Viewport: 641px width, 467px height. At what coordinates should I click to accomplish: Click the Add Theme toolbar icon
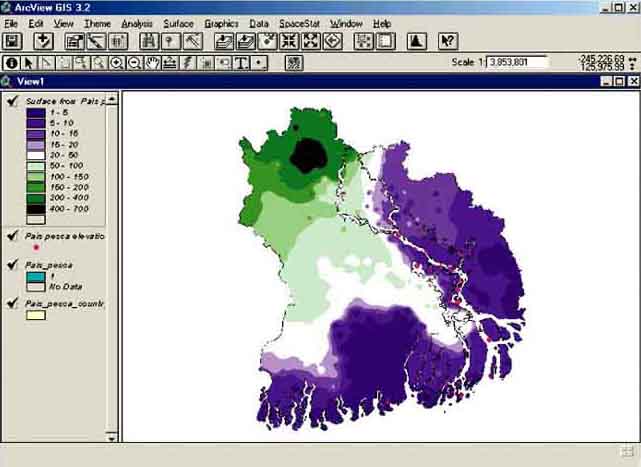click(44, 41)
